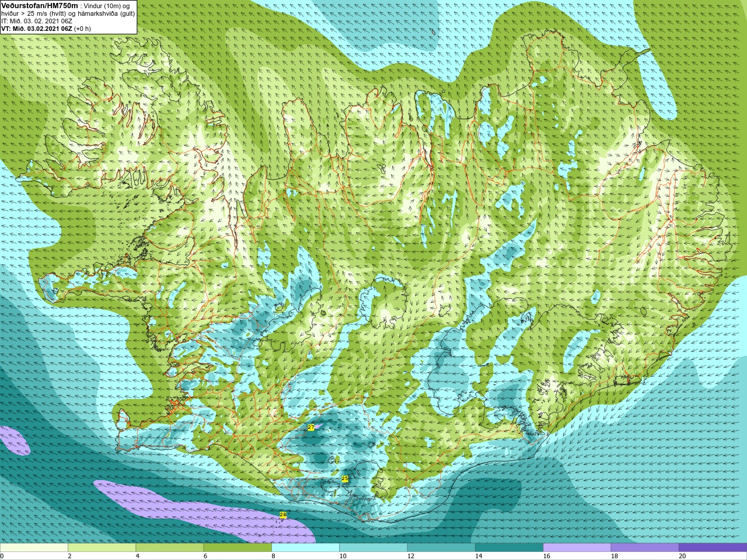
Task: Pick the pale cyan 8–10 scale swatch
Action: click(305, 548)
